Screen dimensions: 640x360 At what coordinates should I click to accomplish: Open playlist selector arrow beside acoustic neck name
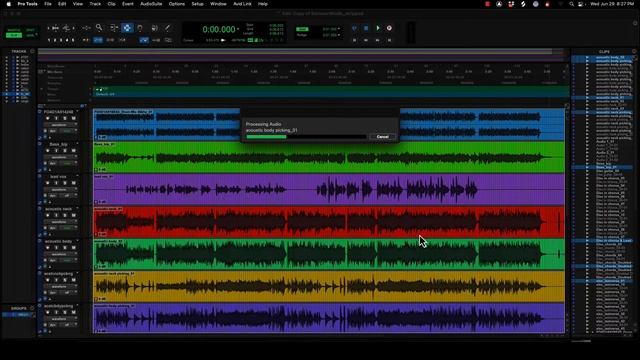78,209
